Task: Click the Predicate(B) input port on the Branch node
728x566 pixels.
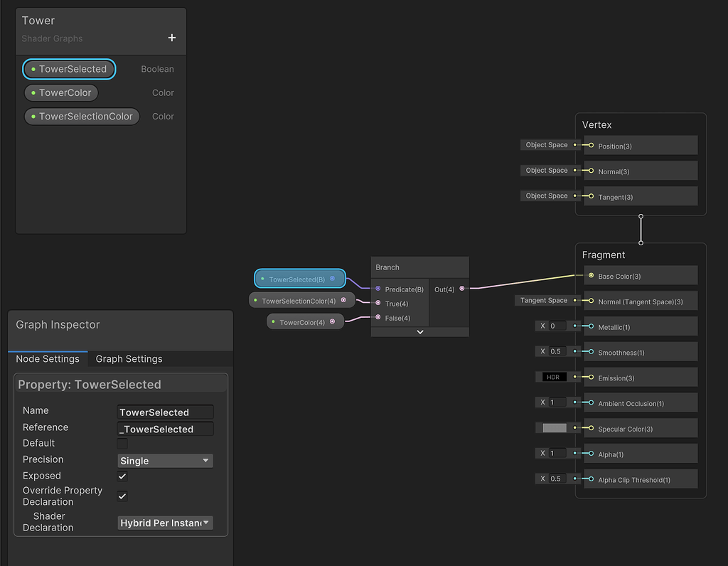Action: point(377,289)
